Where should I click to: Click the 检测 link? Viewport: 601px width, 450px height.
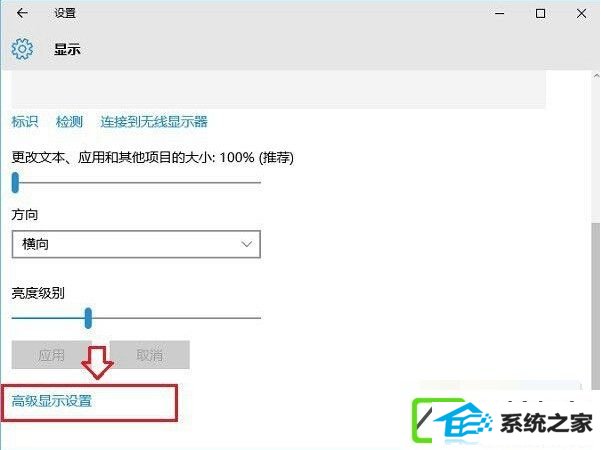pos(69,122)
